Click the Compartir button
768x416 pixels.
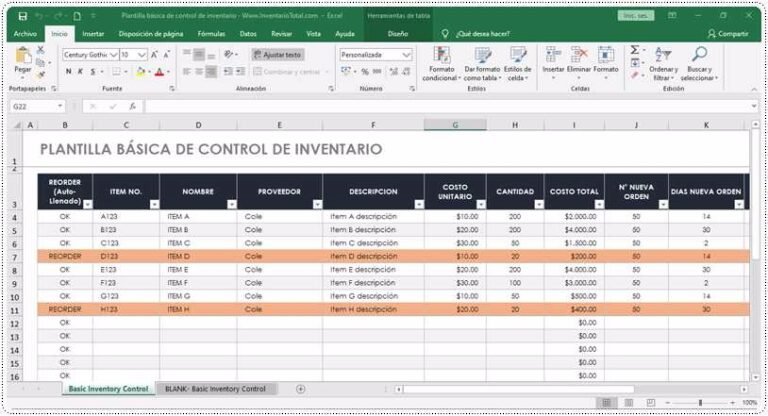pyautogui.click(x=727, y=33)
